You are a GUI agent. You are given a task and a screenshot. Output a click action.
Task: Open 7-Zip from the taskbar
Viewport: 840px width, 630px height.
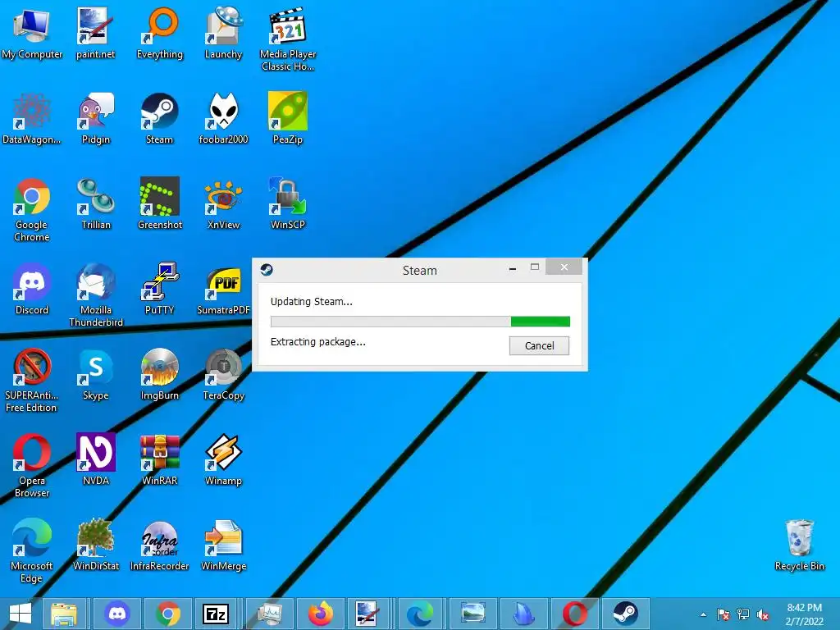coord(216,614)
